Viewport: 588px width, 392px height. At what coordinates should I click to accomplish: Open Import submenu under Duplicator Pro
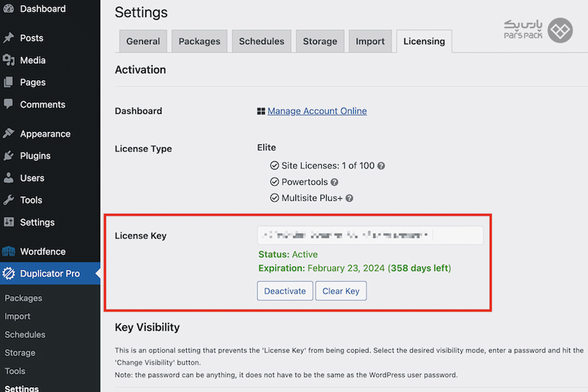point(17,316)
